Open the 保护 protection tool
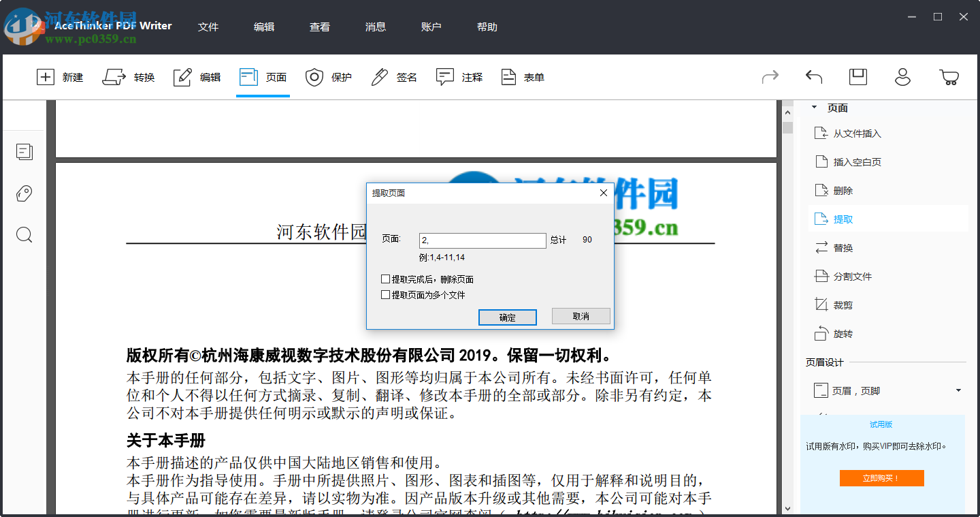Screen dimensions: 980x517 coord(329,77)
